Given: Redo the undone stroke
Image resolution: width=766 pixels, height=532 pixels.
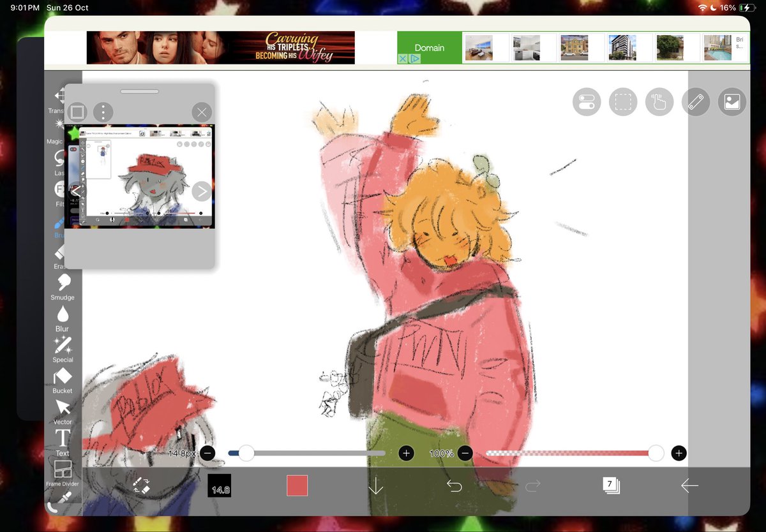Looking at the screenshot, I should click(x=532, y=486).
